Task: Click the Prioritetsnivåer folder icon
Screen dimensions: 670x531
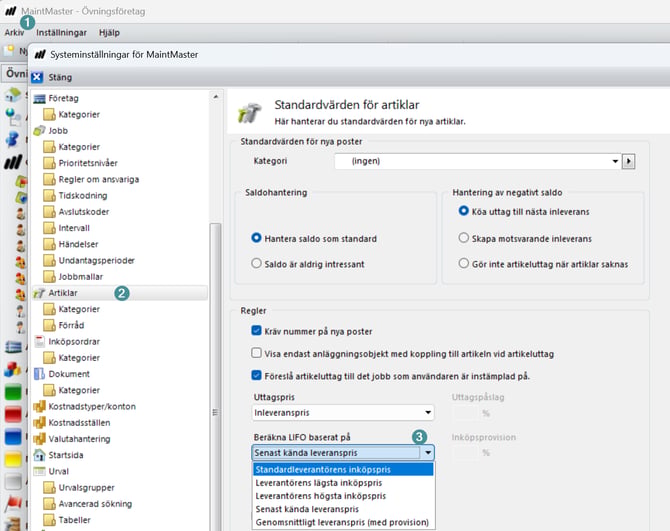Action: tap(49, 163)
